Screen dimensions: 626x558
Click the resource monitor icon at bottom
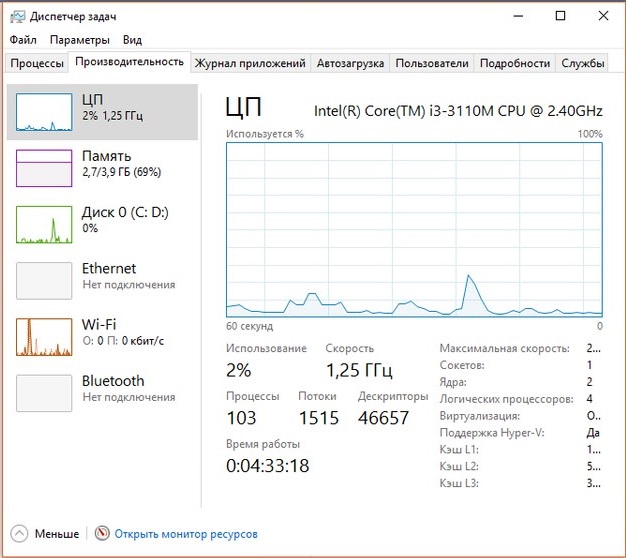(x=101, y=534)
